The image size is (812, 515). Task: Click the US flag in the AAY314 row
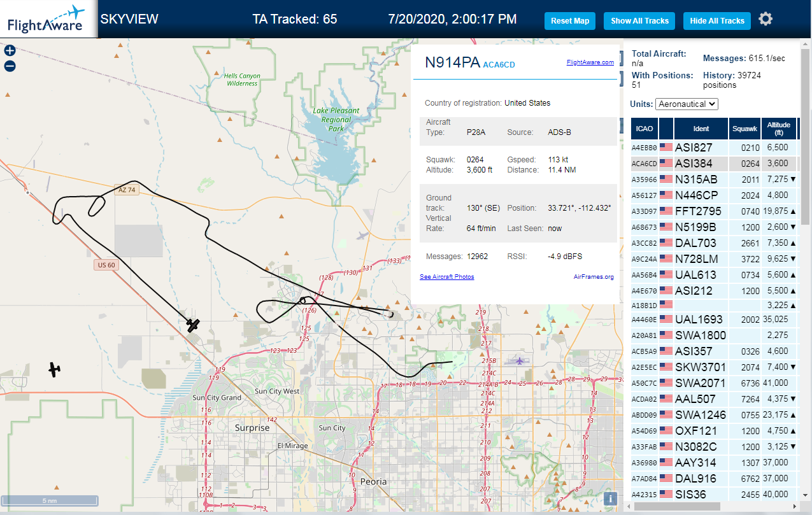(666, 462)
